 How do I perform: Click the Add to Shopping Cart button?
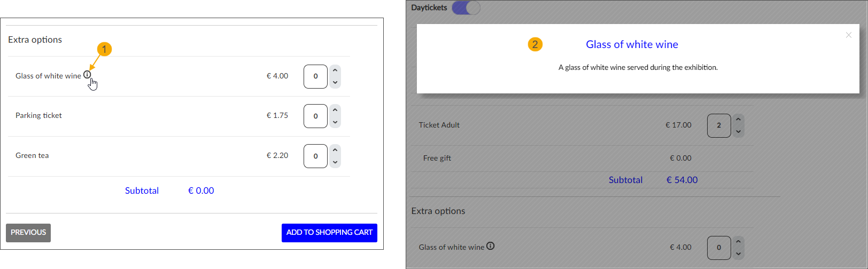tap(329, 233)
